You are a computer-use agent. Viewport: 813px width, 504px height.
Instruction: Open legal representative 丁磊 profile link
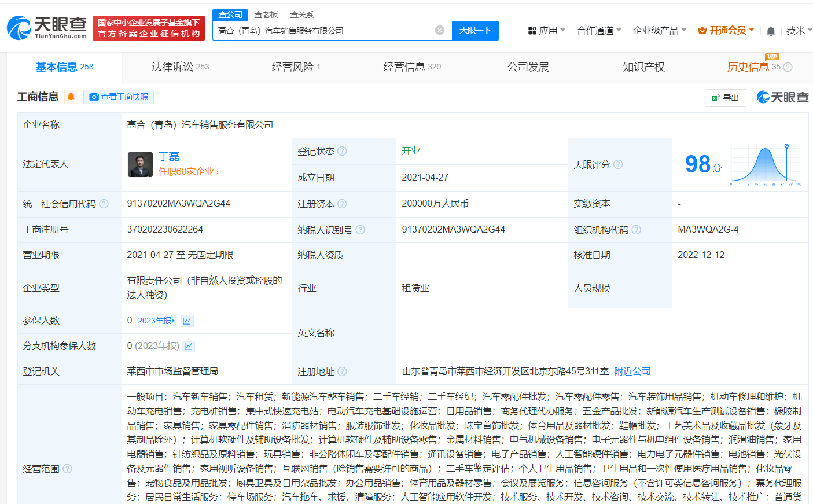click(x=170, y=156)
